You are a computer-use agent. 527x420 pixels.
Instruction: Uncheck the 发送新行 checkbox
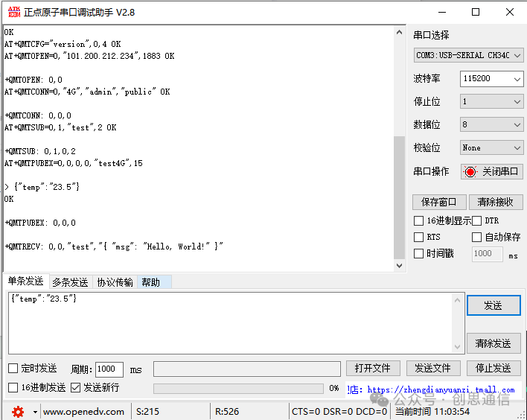76,388
